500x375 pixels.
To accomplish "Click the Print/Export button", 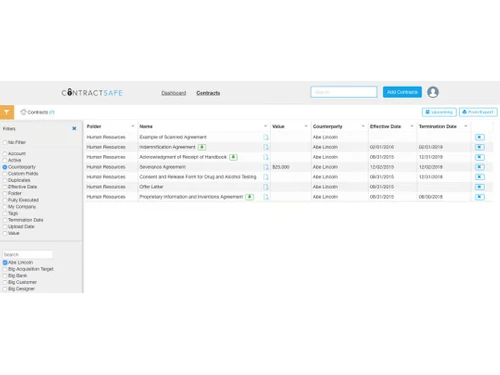I will pyautogui.click(x=478, y=112).
